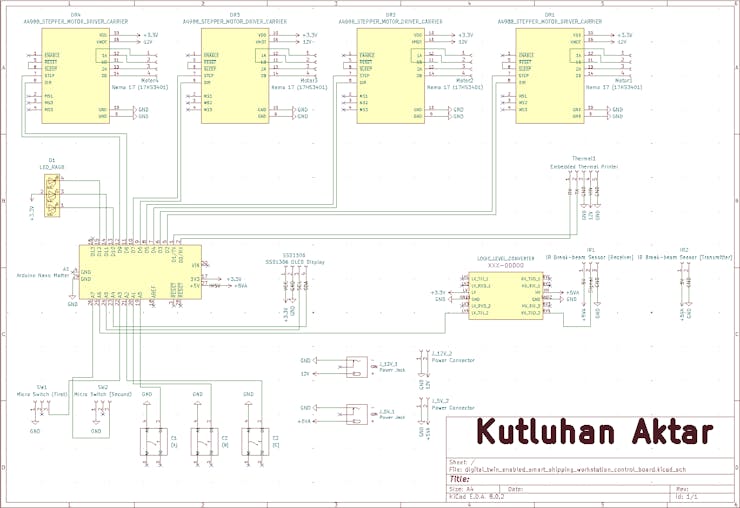Screen dimensions: 740x508
Task: Select the J_5V_1 power jack symbol
Action: [x=357, y=414]
